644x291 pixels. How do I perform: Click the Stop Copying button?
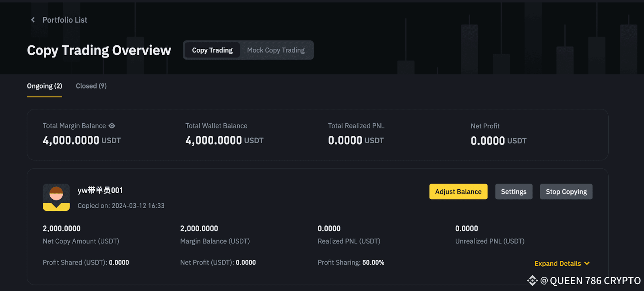566,192
